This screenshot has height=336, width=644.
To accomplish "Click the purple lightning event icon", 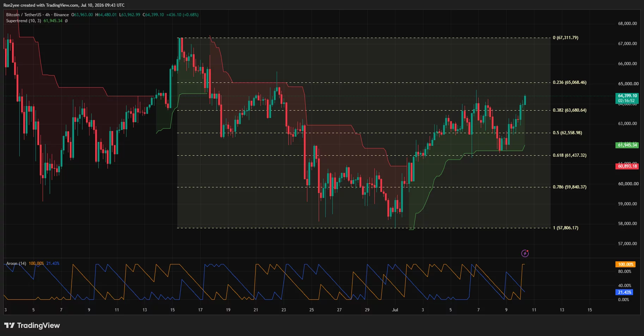I will [x=525, y=253].
